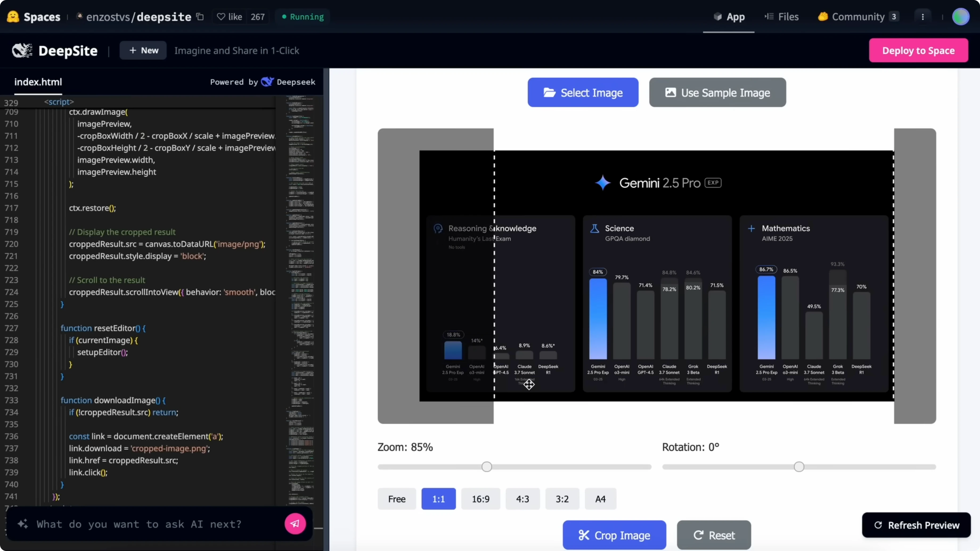This screenshot has height=551, width=980.
Task: Select the Free aspect ratio
Action: click(397, 499)
